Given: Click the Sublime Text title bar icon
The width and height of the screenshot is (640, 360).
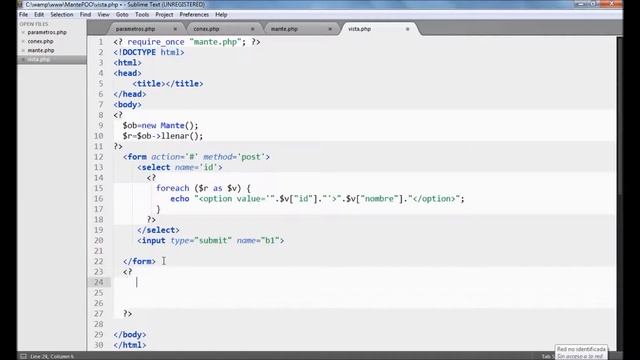Looking at the screenshot, I should [20, 4].
